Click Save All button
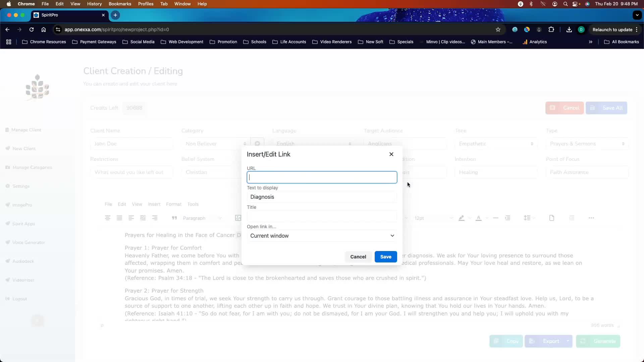644x362 pixels. pyautogui.click(x=606, y=108)
